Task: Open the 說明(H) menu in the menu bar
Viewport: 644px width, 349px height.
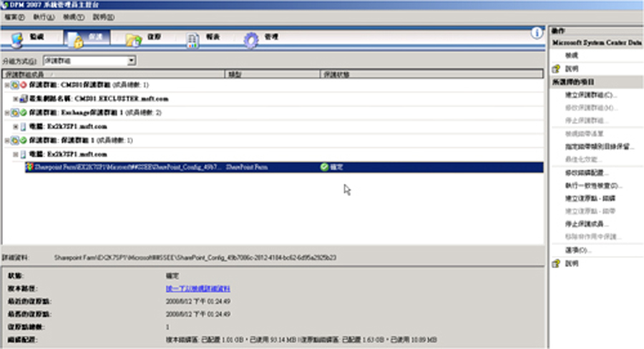Action: [x=104, y=17]
